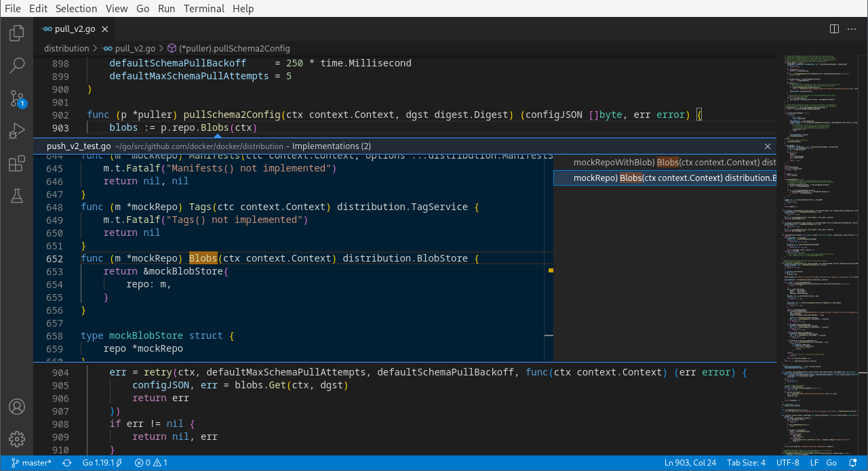Screen dimensions: 868x471
Task: Open the Search view in activity bar
Action: click(17, 66)
